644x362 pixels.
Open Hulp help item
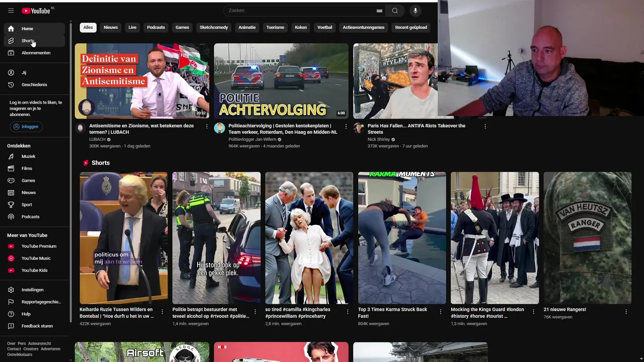pos(34,314)
